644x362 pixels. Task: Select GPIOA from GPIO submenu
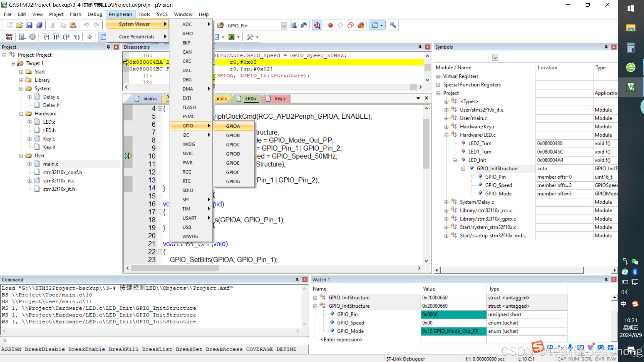click(233, 126)
